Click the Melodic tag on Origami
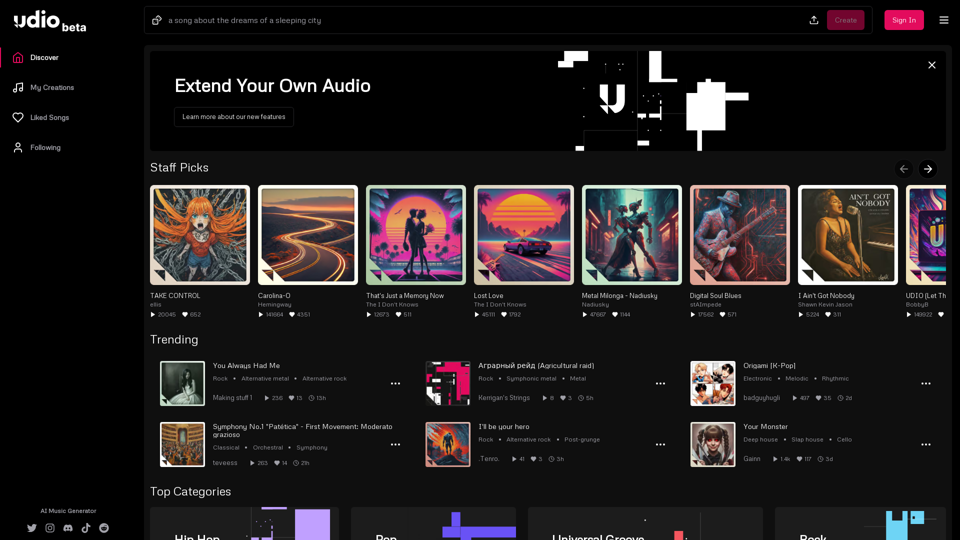This screenshot has width=960, height=540. (x=797, y=378)
